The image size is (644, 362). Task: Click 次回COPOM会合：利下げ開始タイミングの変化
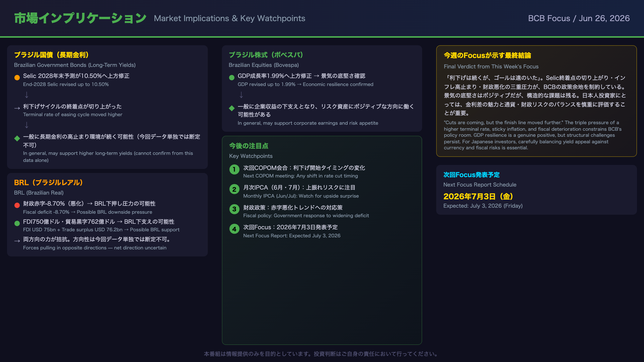tap(304, 168)
